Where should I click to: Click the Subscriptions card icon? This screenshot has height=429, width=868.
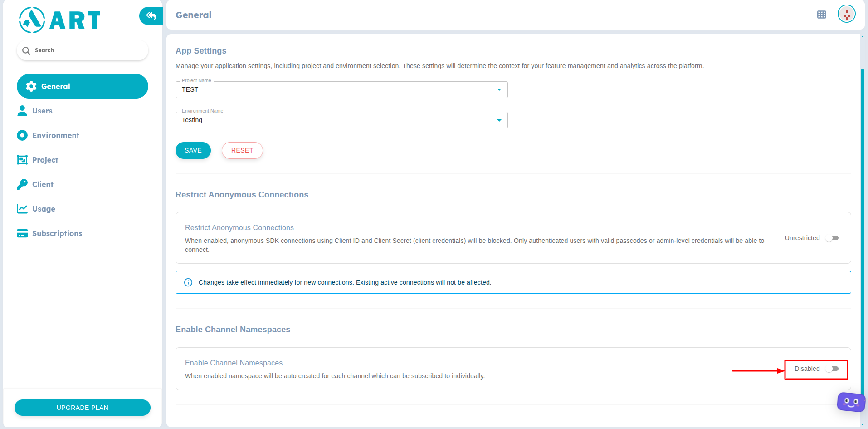point(22,233)
